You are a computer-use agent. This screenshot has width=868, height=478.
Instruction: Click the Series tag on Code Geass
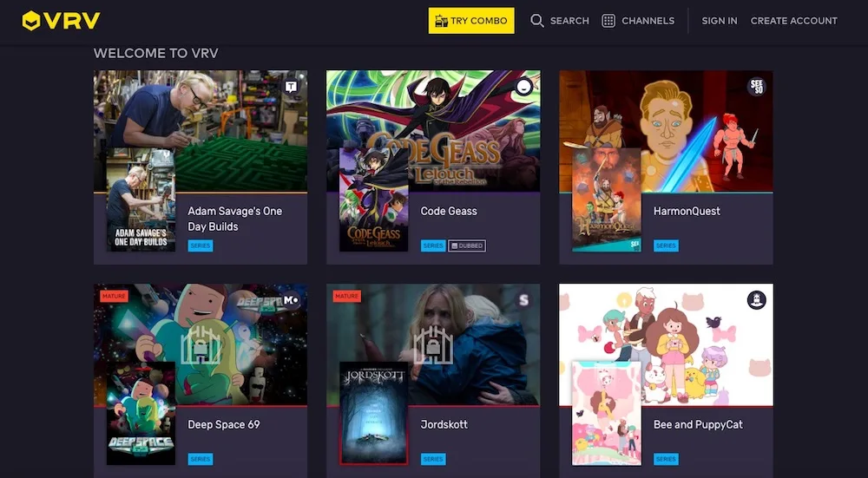click(x=433, y=246)
